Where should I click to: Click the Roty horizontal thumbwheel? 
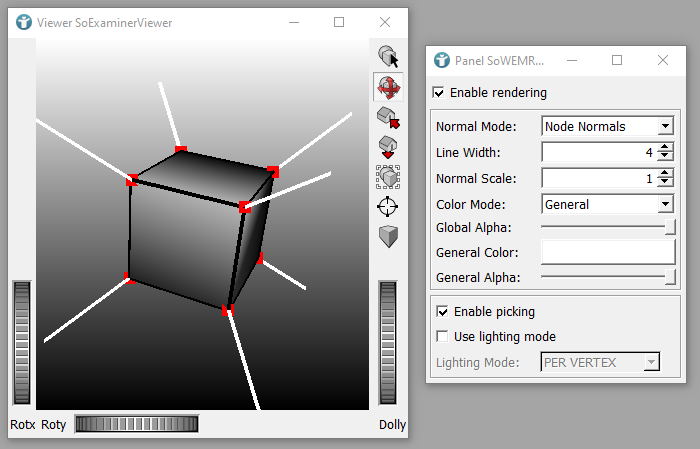coord(137,424)
